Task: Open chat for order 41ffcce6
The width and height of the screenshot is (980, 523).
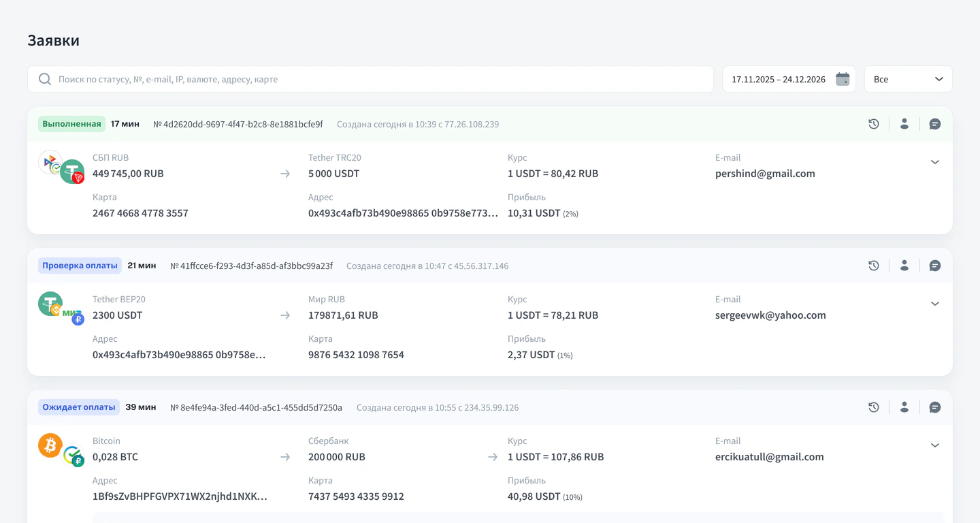Action: click(x=935, y=266)
